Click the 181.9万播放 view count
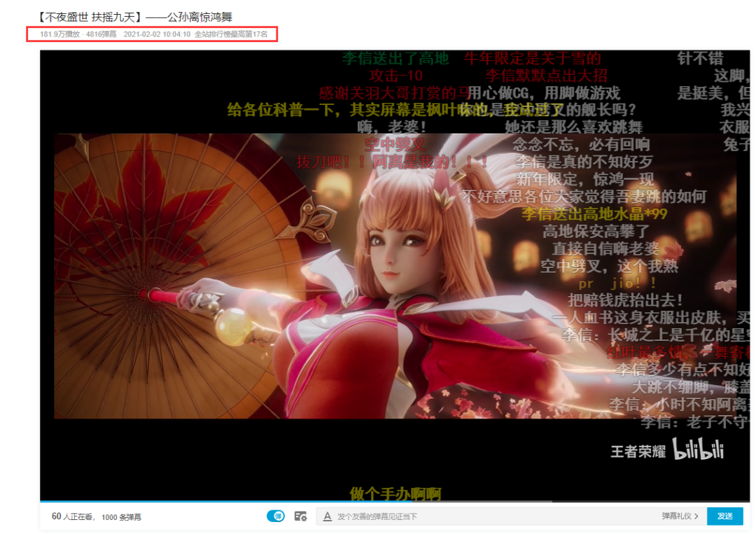Image resolution: width=756 pixels, height=534 pixels. pos(59,34)
